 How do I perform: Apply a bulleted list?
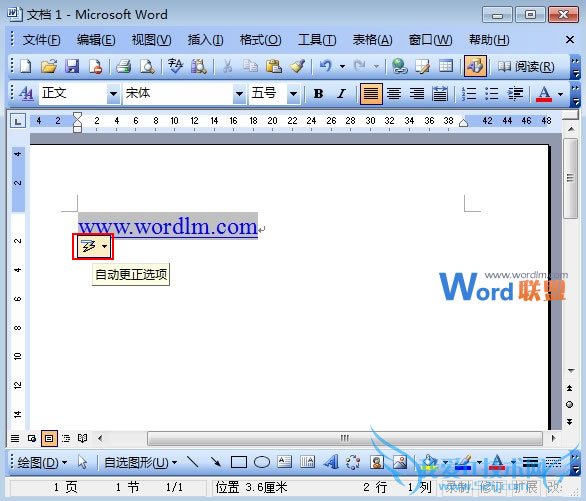click(491, 93)
